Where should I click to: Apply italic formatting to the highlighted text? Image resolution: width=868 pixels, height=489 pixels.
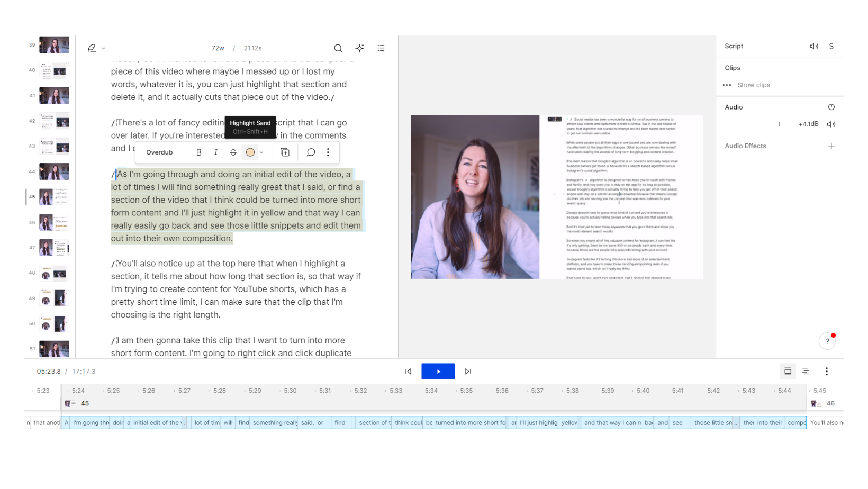216,152
